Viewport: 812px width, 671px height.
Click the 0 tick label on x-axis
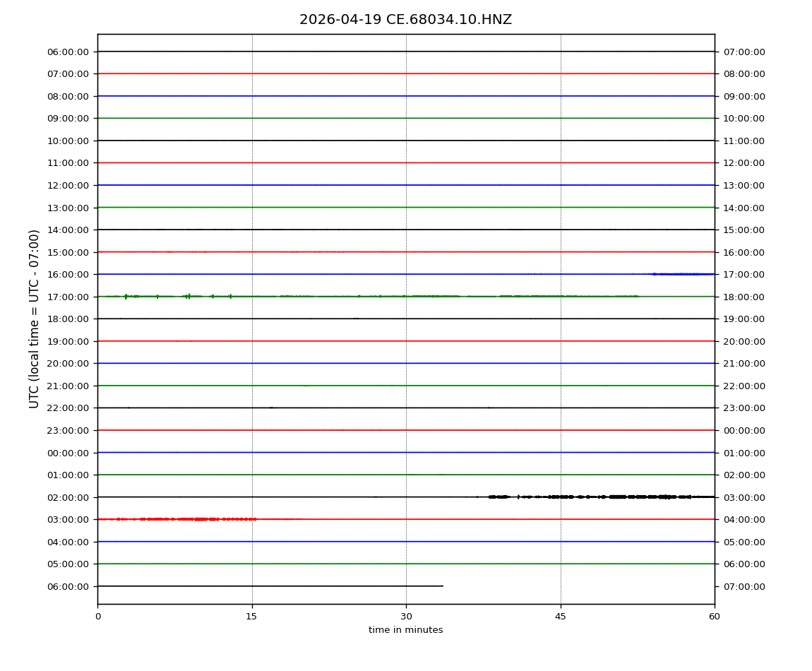point(97,617)
